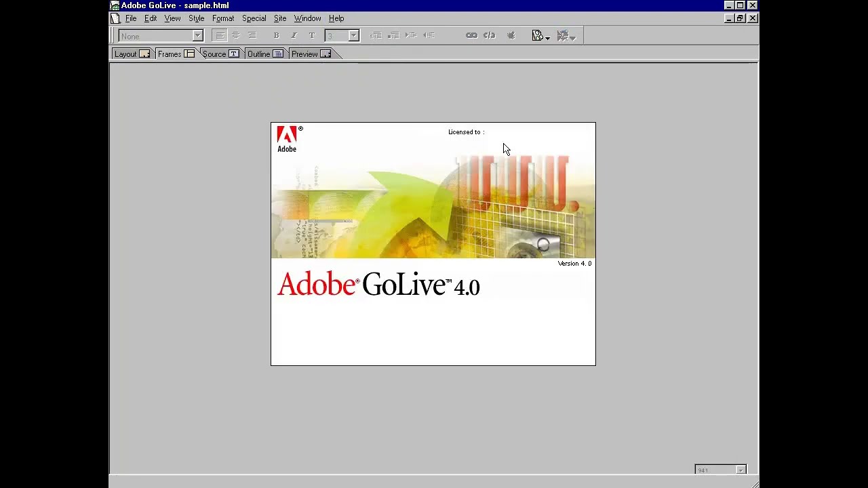Click the Remove Link broken-chain icon
The width and height of the screenshot is (868, 488).
490,36
